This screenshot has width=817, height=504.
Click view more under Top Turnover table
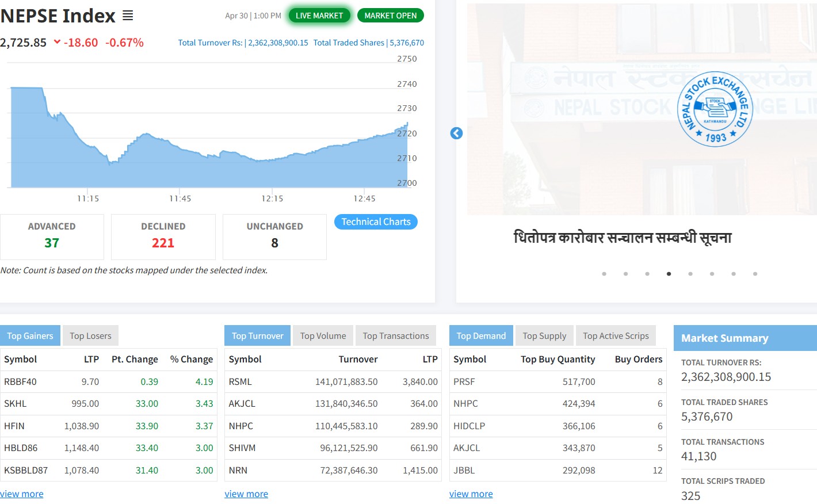[246, 494]
